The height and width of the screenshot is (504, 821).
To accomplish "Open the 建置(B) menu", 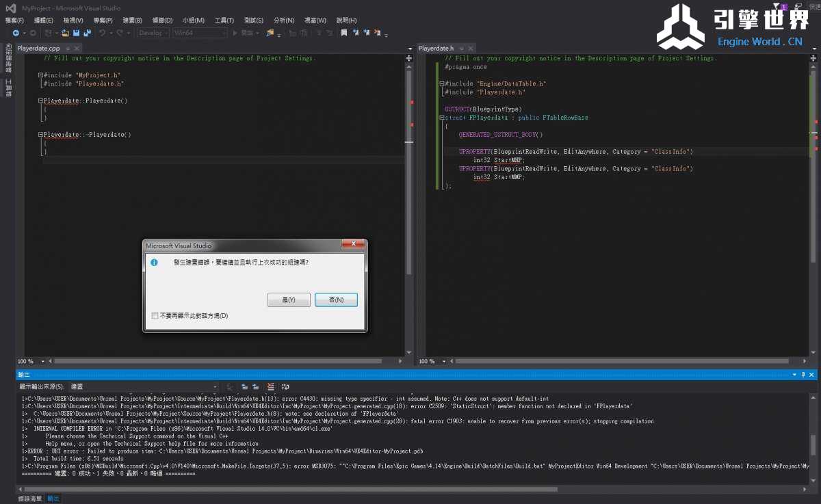I will coord(133,21).
